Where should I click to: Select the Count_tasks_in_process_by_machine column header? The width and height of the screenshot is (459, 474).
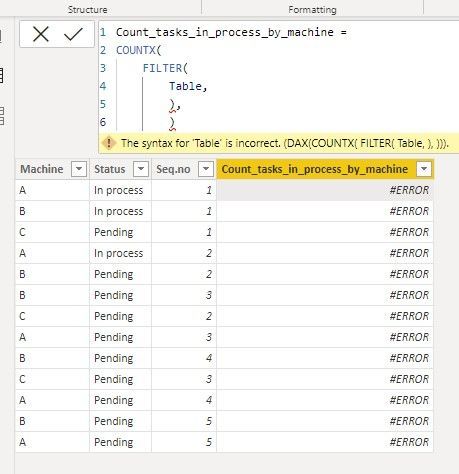[x=315, y=169]
